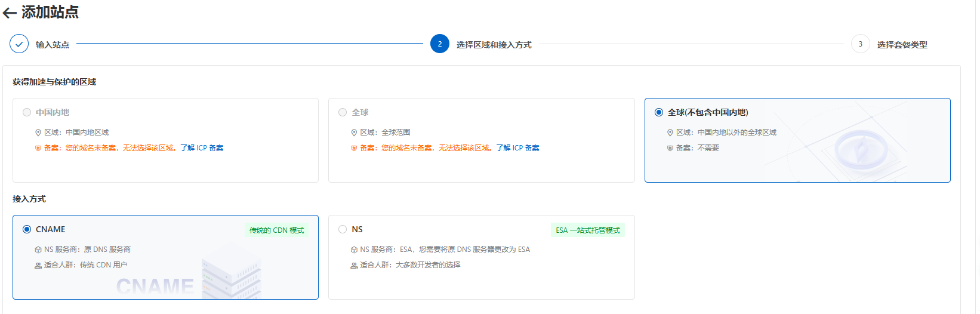Click the completed checkmark step icon

19,44
